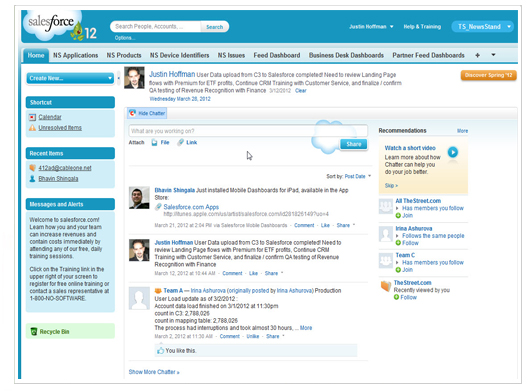Open NS Device Identifiers tab
This screenshot has width=528, height=391.
179,55
